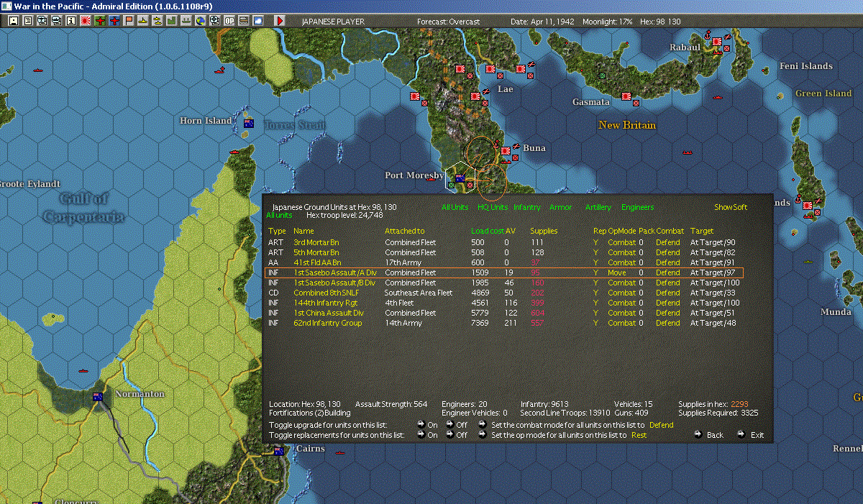Change OpMode 'Combat' of Combined 8th SNLF
The height and width of the screenshot is (504, 863).
coord(621,293)
